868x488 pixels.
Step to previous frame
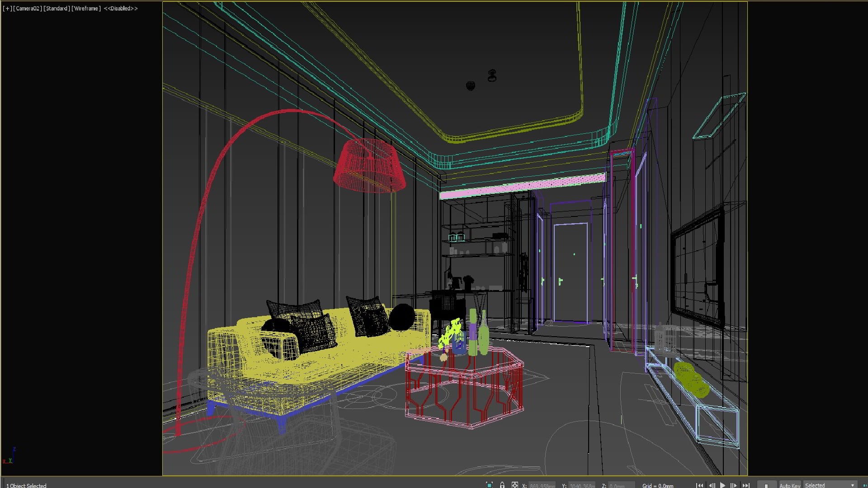[712, 485]
